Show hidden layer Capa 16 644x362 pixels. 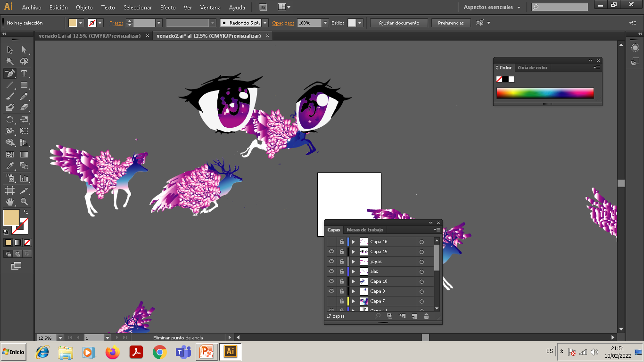point(331,242)
